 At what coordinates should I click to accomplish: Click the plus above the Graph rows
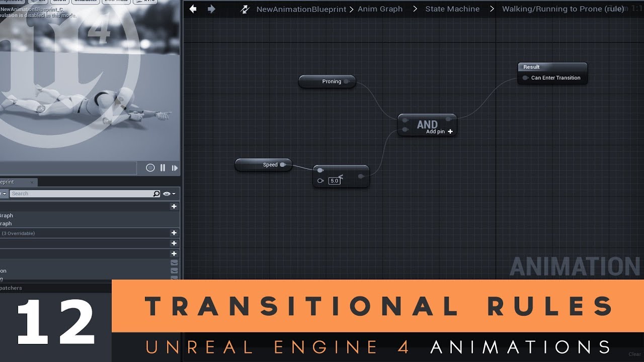(x=174, y=207)
